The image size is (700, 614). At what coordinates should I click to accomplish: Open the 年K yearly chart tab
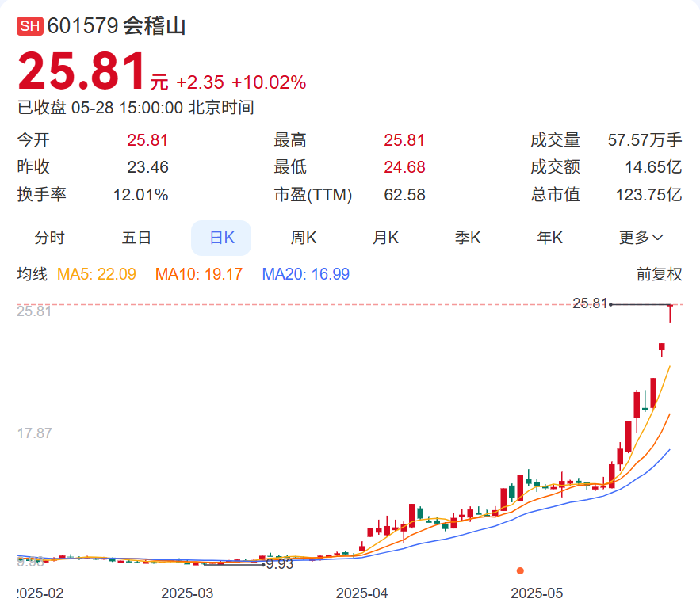click(550, 238)
